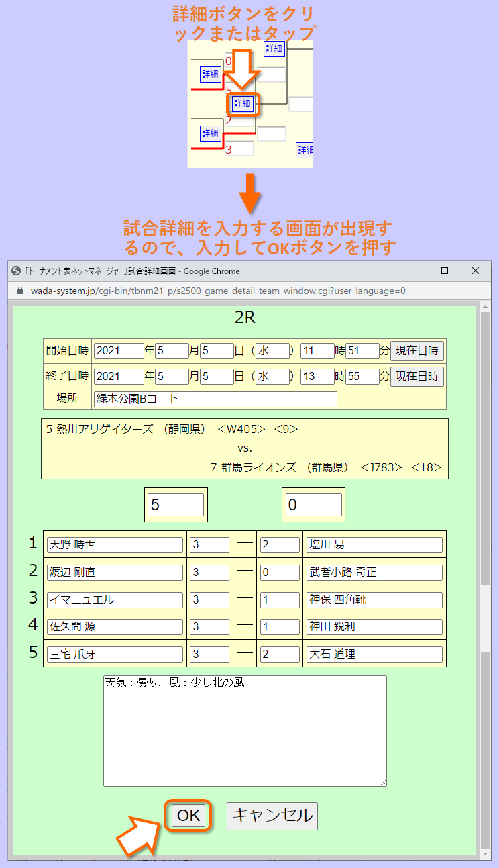
Task: Click the hour field showing 11
Action: coord(317,350)
